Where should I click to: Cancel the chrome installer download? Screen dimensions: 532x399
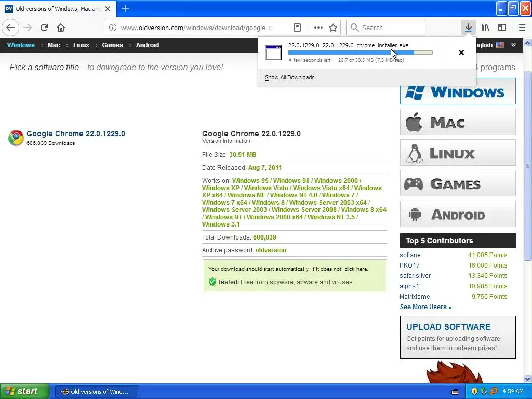(461, 52)
